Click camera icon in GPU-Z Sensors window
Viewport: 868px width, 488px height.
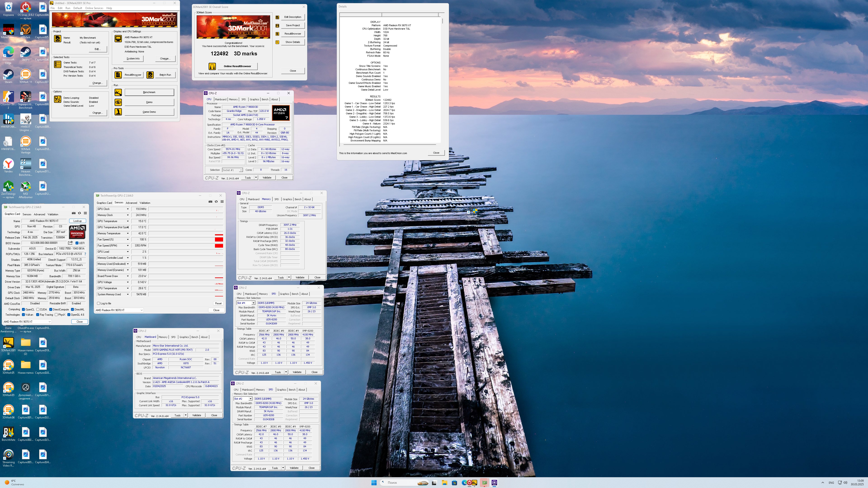pos(211,202)
